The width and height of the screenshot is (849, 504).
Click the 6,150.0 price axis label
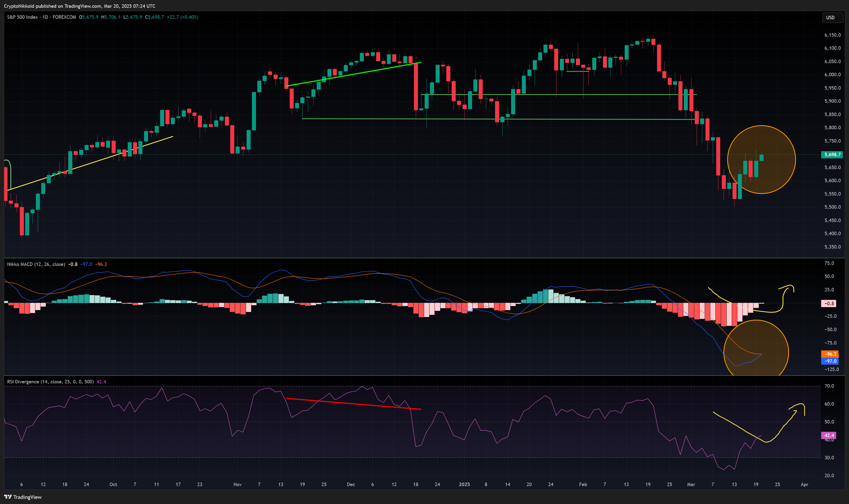(x=832, y=35)
